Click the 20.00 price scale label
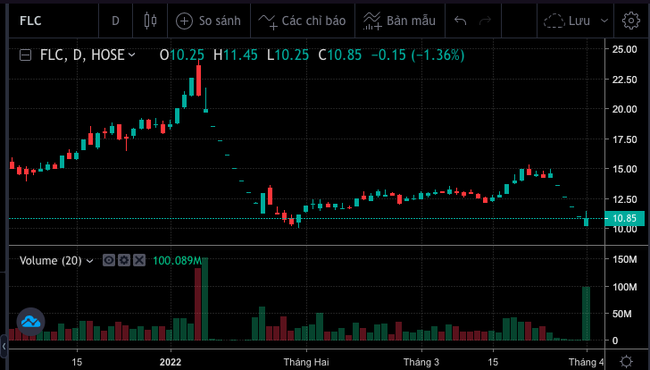This screenshot has height=370, width=650. click(625, 109)
